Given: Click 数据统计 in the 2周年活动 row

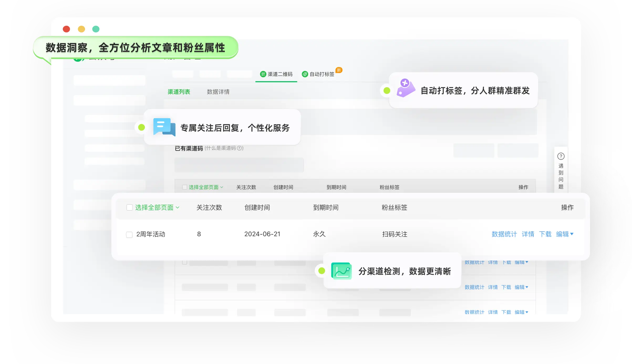Looking at the screenshot, I should pos(504,234).
